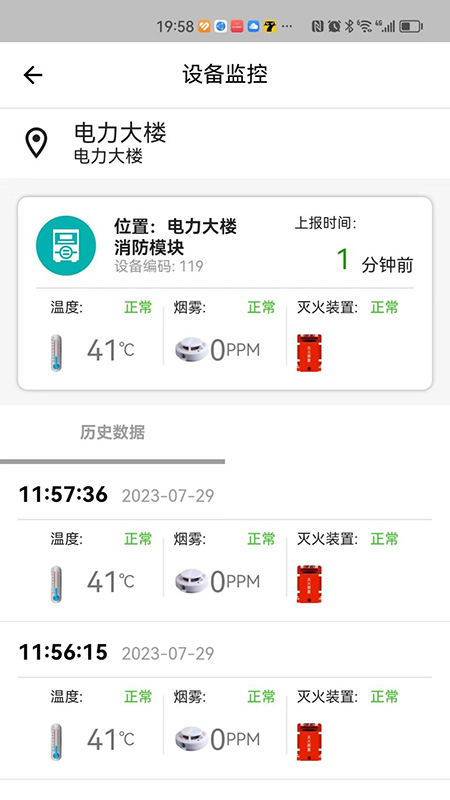Open the 11:57:36 history record timestamp
This screenshot has width=450, height=800.
pos(63,494)
